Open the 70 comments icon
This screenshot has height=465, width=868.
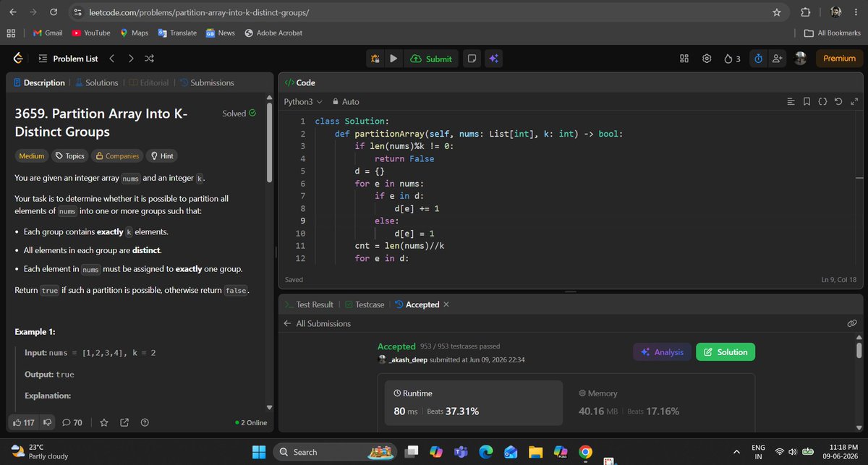72,422
